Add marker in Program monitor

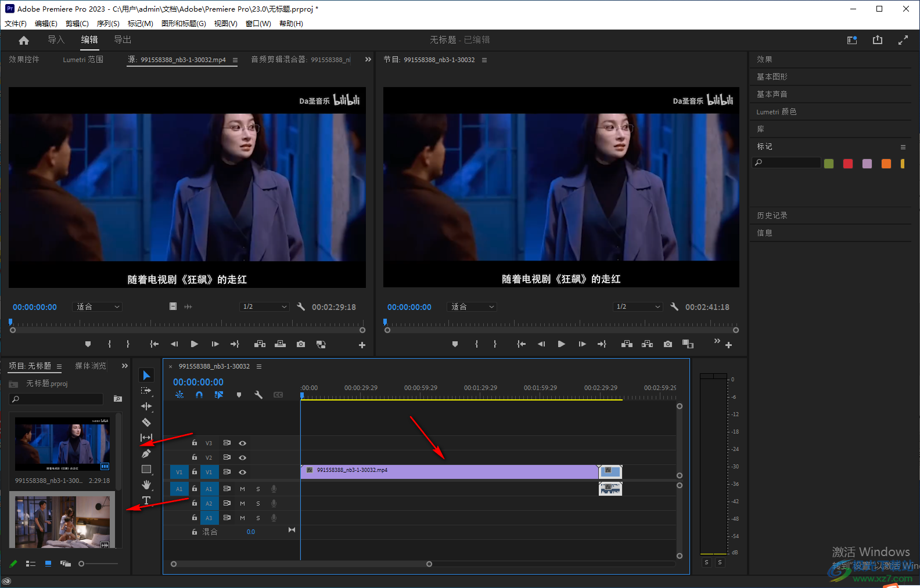click(x=455, y=344)
